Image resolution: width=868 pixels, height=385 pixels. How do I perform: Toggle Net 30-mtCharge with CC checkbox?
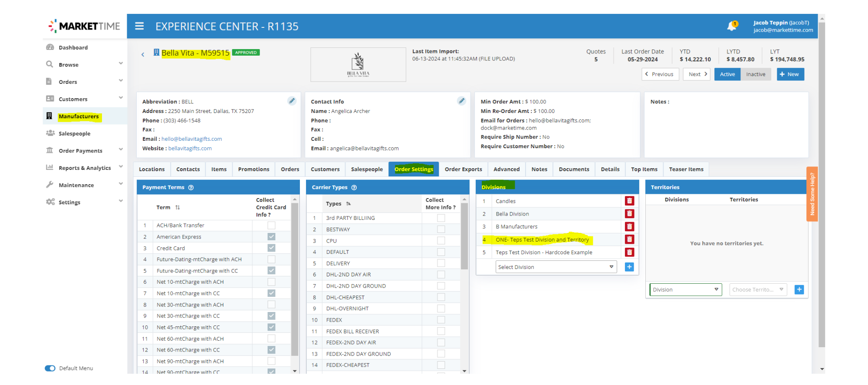click(x=271, y=315)
